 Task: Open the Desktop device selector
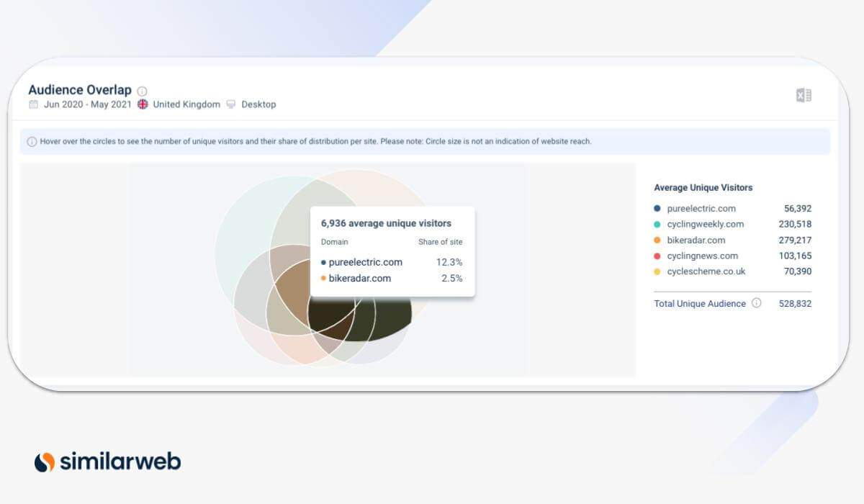(258, 104)
